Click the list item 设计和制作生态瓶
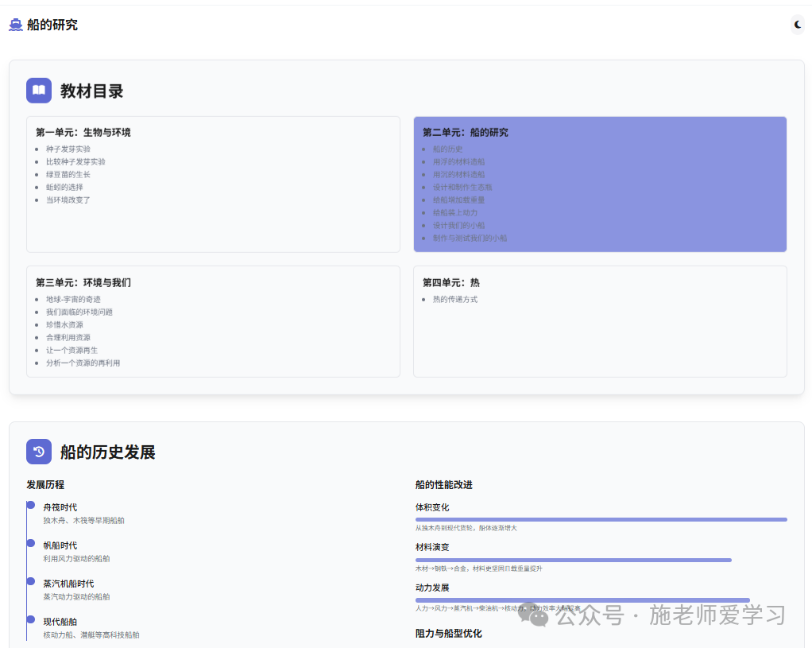The width and height of the screenshot is (812, 648). coord(462,187)
